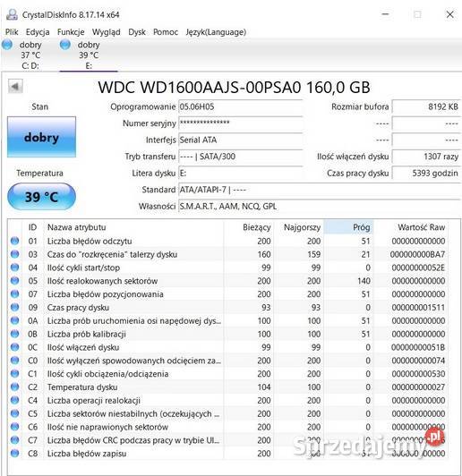Select row Ilość realokowanych sektorów
The width and height of the screenshot is (462, 476).
pyautogui.click(x=227, y=281)
